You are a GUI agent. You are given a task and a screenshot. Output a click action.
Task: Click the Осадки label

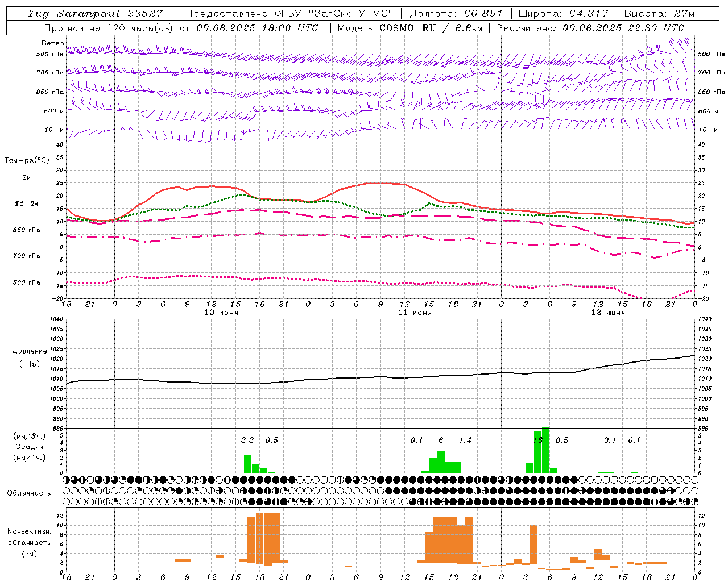pos(30,447)
